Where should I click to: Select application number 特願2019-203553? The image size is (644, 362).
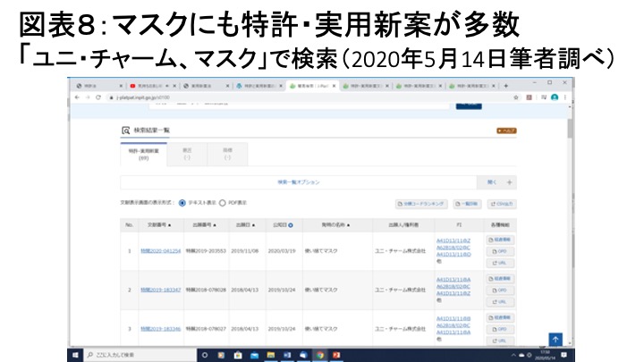[x=206, y=251]
